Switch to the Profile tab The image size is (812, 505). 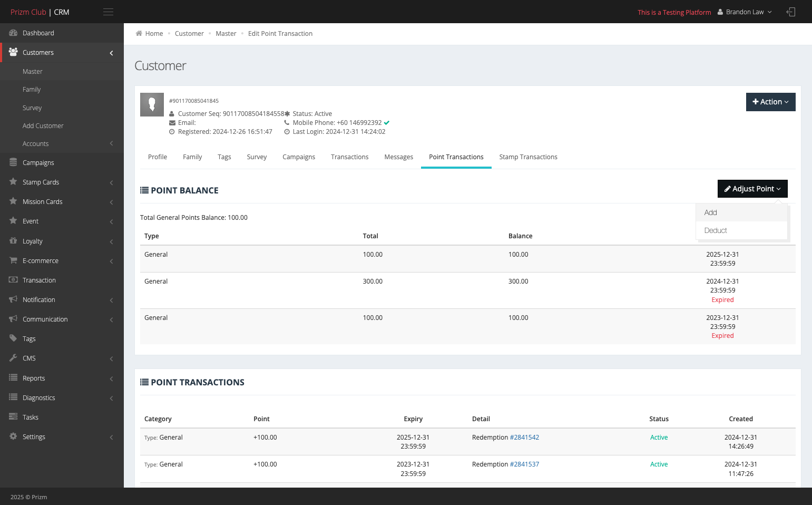coord(158,157)
